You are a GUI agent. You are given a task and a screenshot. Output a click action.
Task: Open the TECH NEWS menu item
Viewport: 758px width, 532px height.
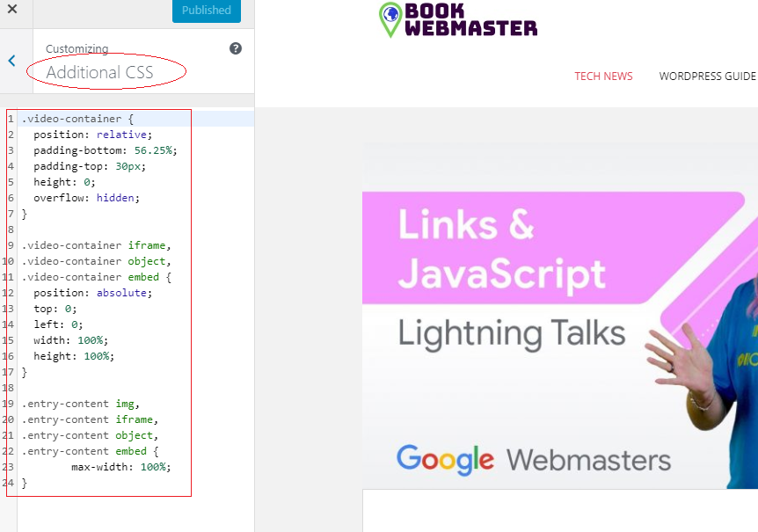[603, 77]
